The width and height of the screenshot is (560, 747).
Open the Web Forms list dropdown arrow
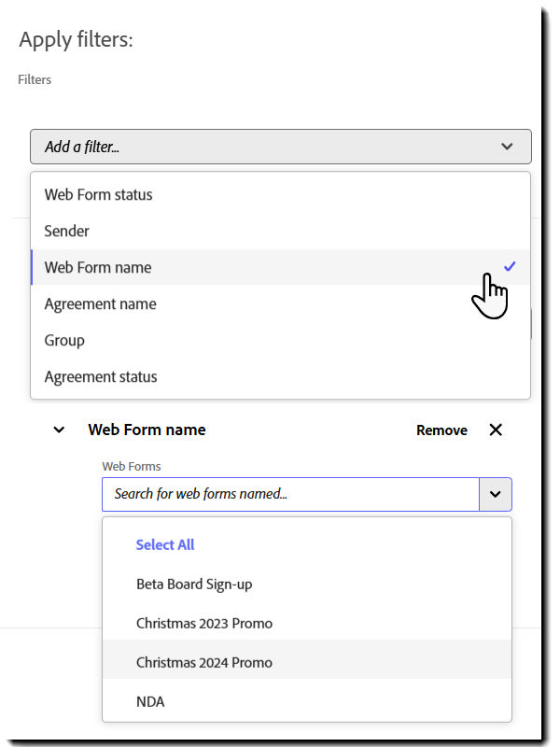[x=496, y=494]
